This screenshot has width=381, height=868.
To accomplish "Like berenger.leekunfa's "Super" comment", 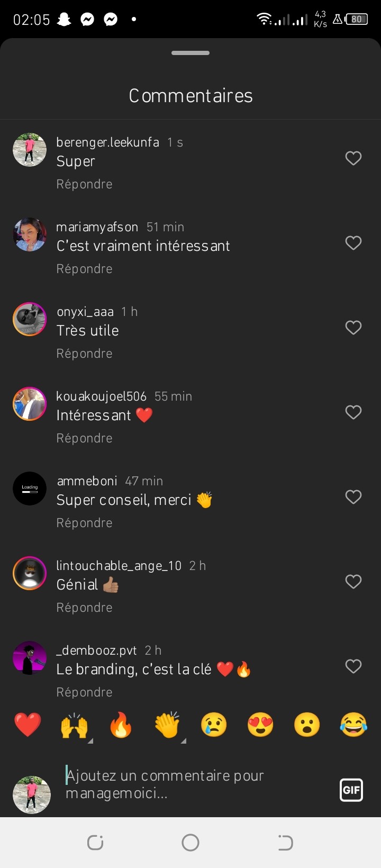I will click(353, 158).
